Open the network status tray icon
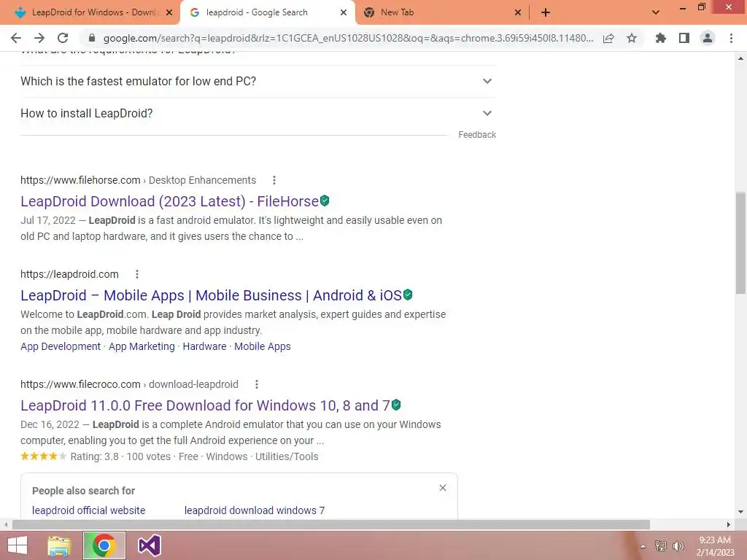747x560 pixels. click(x=661, y=546)
